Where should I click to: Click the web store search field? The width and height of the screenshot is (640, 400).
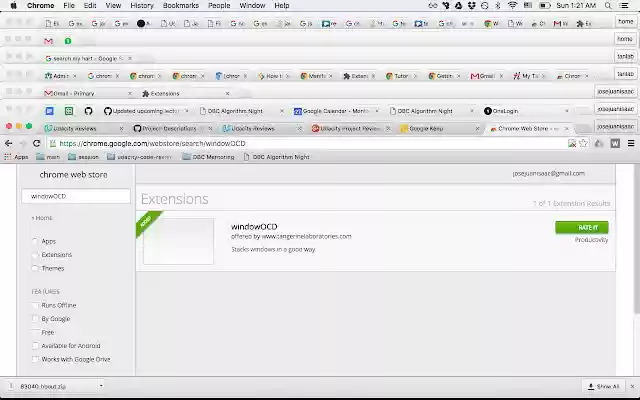click(x=76, y=196)
